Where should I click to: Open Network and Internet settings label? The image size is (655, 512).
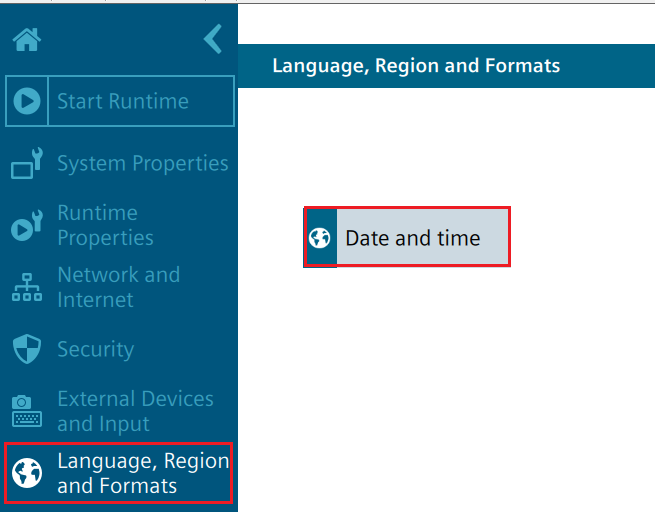point(118,287)
